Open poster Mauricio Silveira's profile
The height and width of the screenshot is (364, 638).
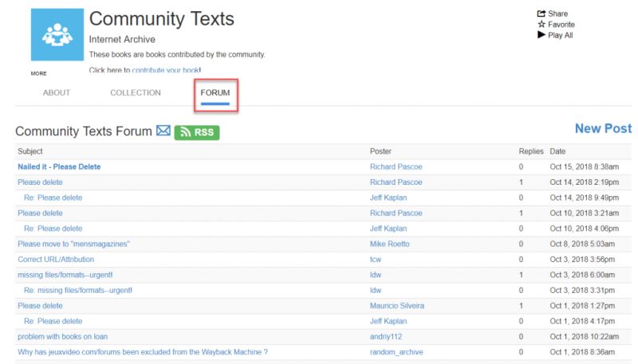click(x=397, y=306)
